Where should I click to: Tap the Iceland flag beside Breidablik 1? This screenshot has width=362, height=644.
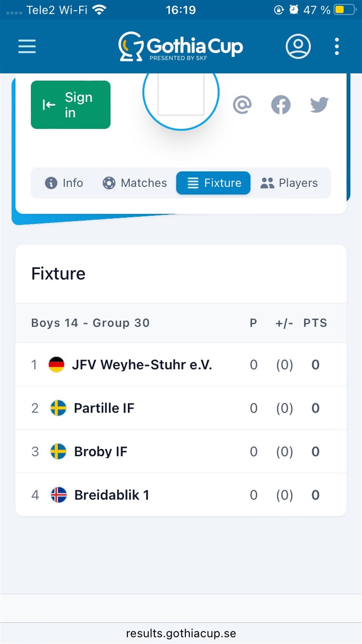tap(59, 495)
